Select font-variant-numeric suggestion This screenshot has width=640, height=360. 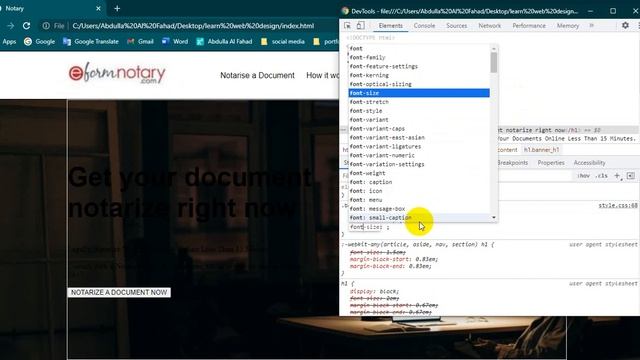pyautogui.click(x=419, y=155)
